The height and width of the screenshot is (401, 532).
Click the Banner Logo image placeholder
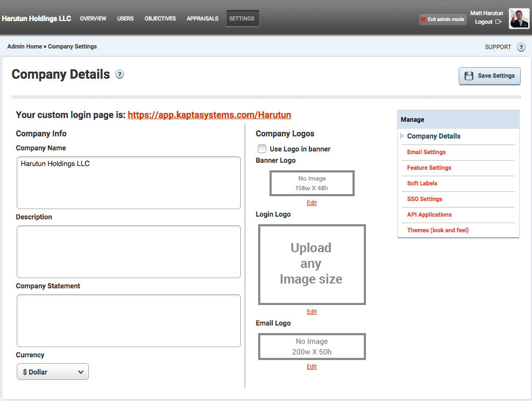coord(312,183)
